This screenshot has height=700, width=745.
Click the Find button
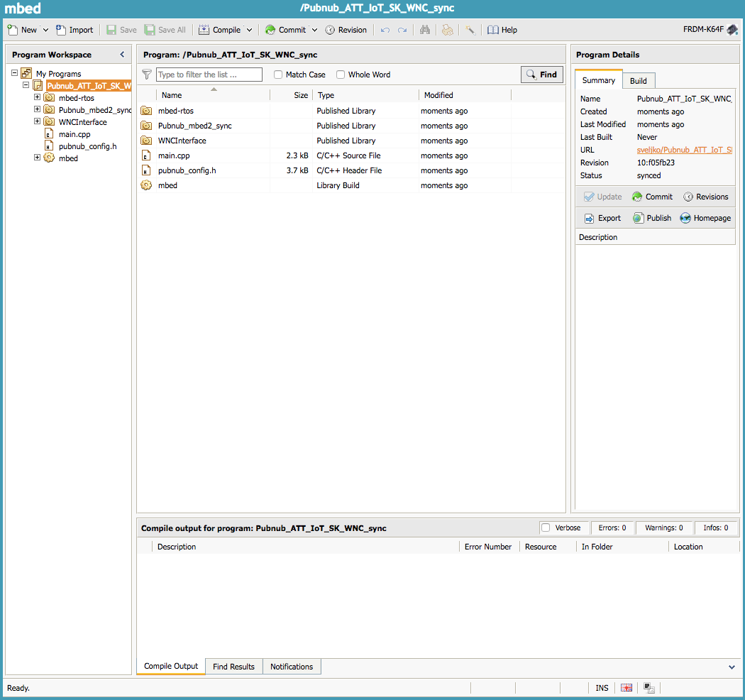pyautogui.click(x=541, y=75)
